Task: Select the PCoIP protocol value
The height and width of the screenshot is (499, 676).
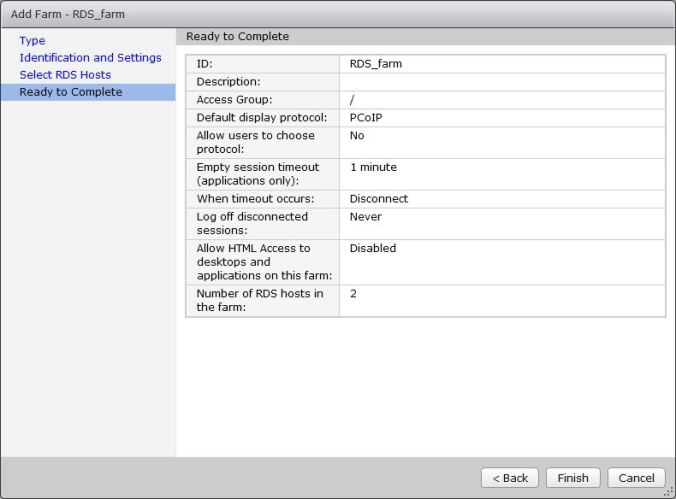Action: 365,117
